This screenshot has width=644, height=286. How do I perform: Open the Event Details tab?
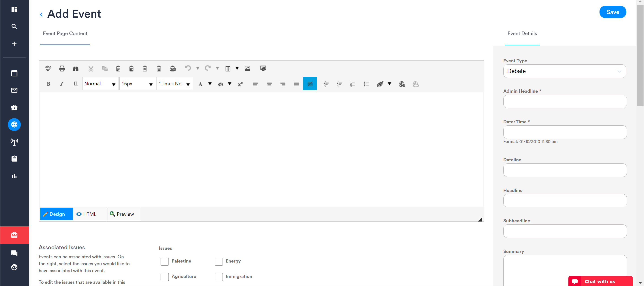(x=521, y=33)
